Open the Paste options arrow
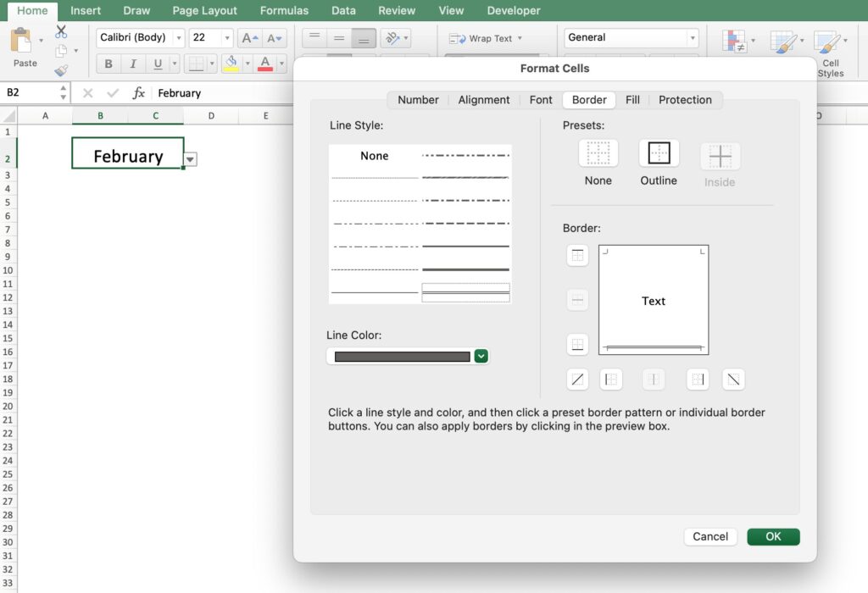The image size is (868, 593). (x=41, y=41)
